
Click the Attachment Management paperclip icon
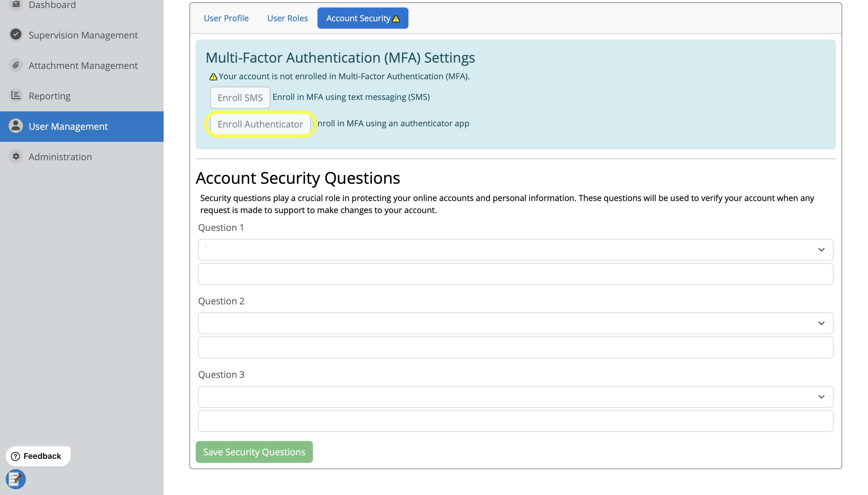15,65
